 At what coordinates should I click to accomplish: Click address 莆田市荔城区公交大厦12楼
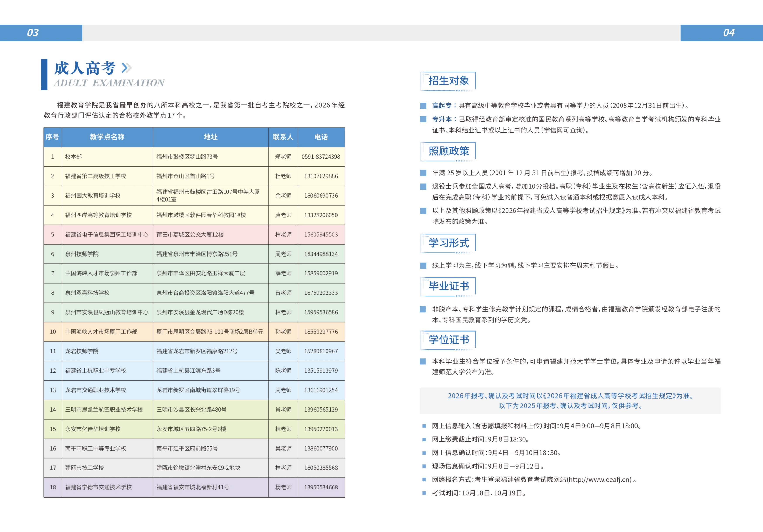point(190,235)
